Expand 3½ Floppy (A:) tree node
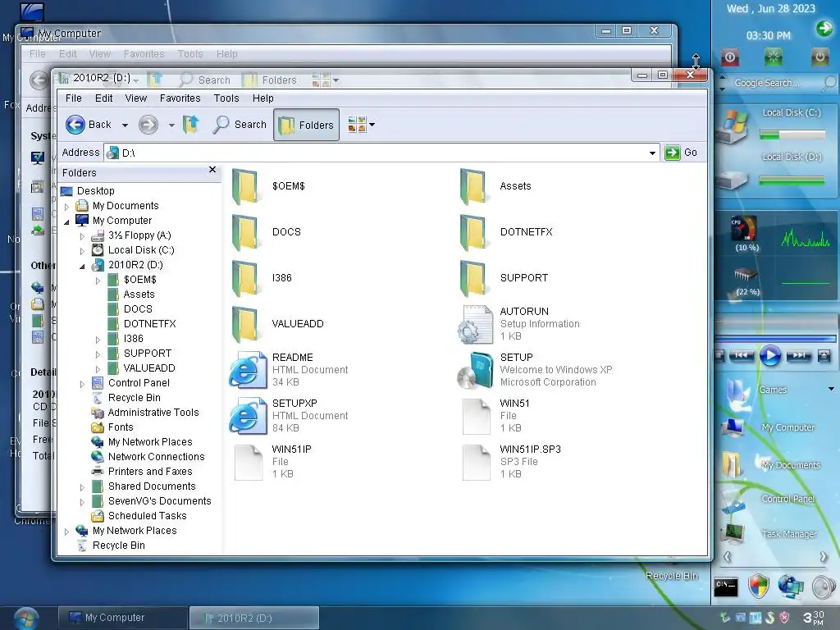This screenshot has width=840, height=630. (x=82, y=235)
